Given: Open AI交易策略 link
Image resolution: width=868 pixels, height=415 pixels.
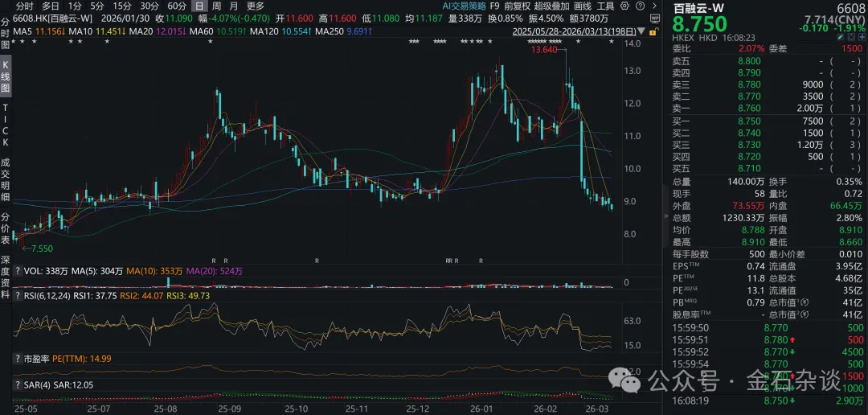Looking at the screenshot, I should 465,6.
